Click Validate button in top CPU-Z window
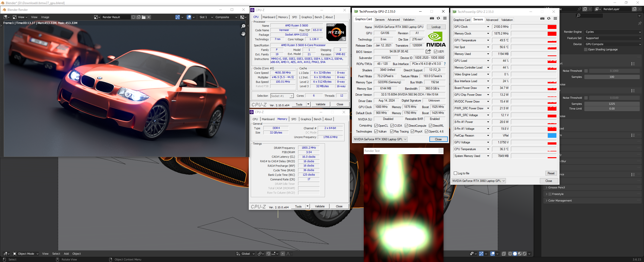The image size is (644, 262). click(320, 104)
